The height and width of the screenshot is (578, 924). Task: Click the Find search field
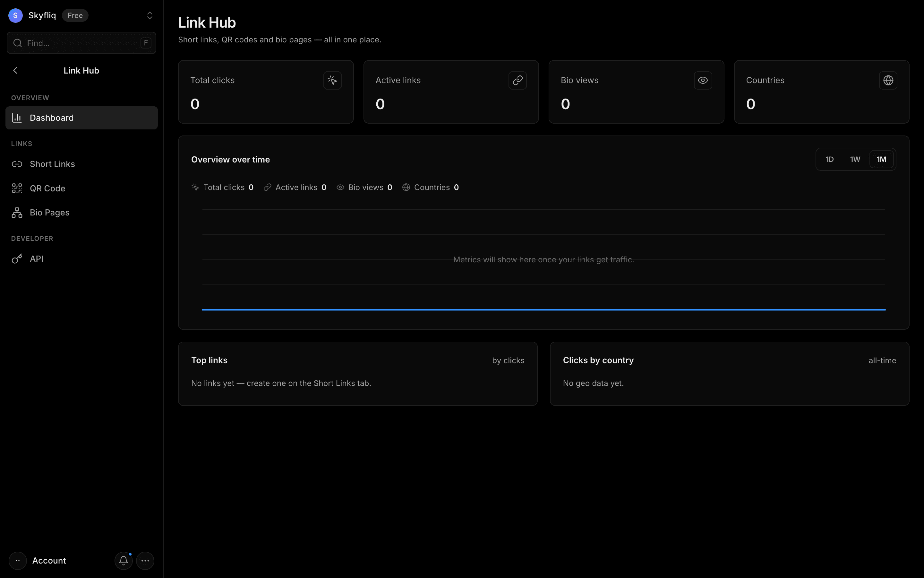click(x=81, y=43)
